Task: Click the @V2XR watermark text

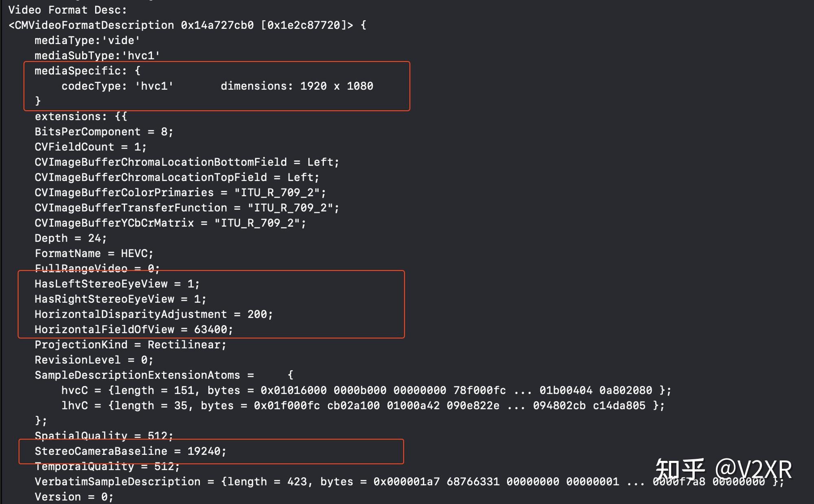Action: pyautogui.click(x=753, y=470)
